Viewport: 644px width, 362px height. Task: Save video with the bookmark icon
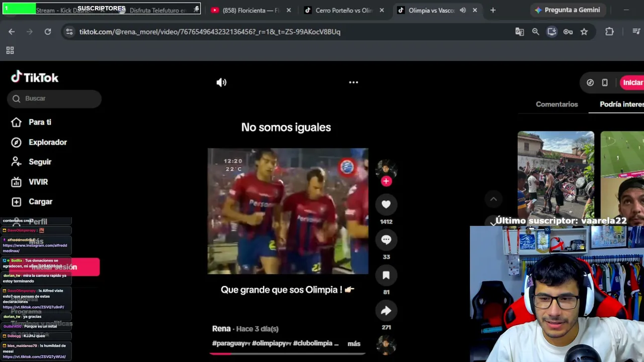click(x=386, y=275)
